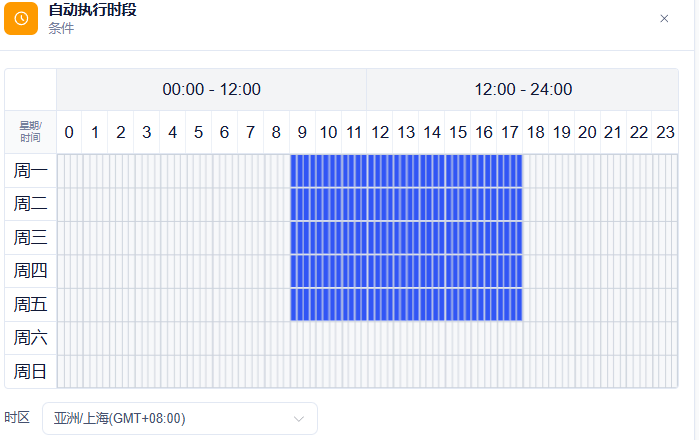Screen dimensions: 699x440
Task: Select the 周三 row label
Action: (30, 238)
